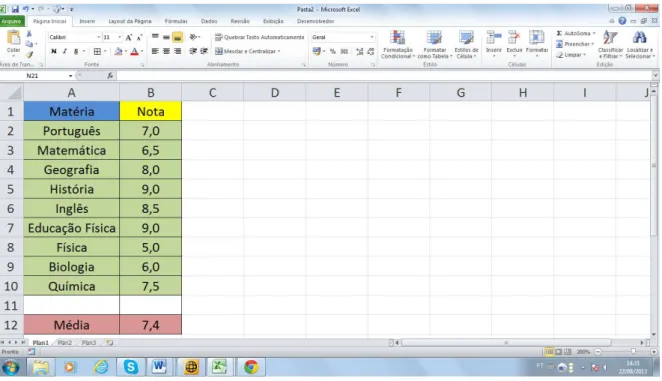Open sheet tab Plan2
This screenshot has width=662, height=381.
click(x=65, y=343)
